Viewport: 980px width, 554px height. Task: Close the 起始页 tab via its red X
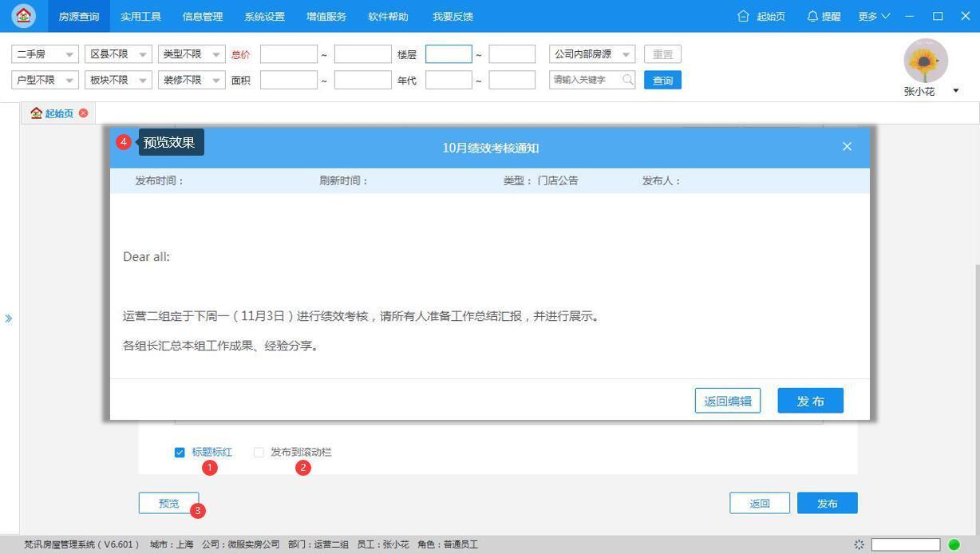(x=83, y=113)
